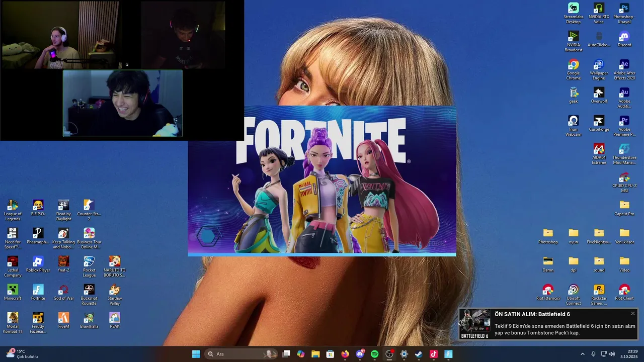The height and width of the screenshot is (362, 644).
Task: Select the AutoClicker desktop icon
Action: [x=599, y=39]
